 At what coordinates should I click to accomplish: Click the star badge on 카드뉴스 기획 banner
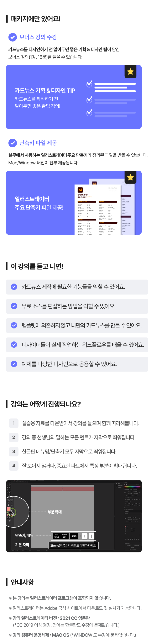130,72
